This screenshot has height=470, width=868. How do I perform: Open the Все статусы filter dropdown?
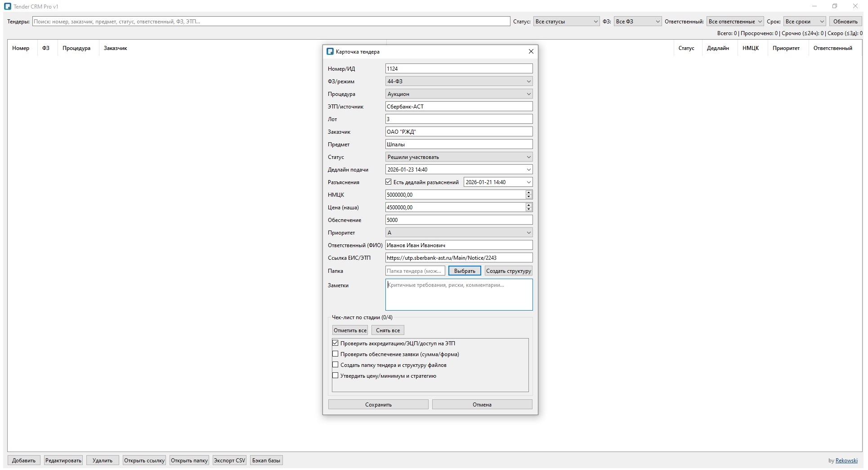click(567, 22)
